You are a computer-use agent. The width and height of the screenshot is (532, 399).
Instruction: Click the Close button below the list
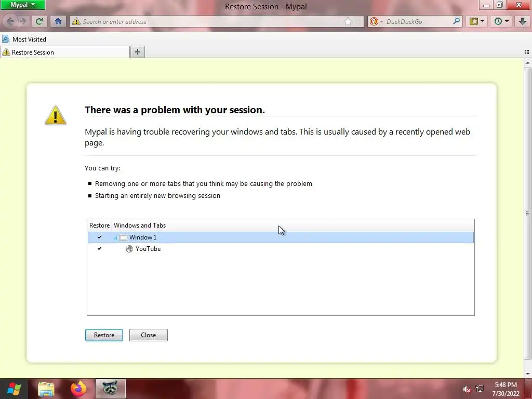148,335
